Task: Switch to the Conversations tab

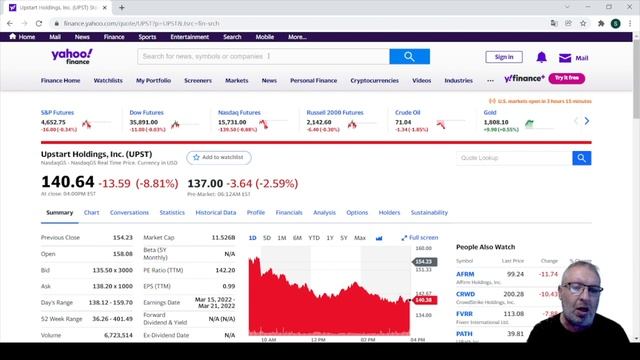Action: [x=129, y=213]
